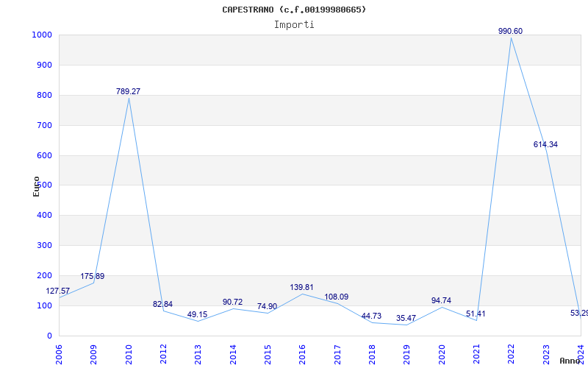The height and width of the screenshot is (368, 588).
Task: Click the 175.89 data label
Action: (93, 277)
